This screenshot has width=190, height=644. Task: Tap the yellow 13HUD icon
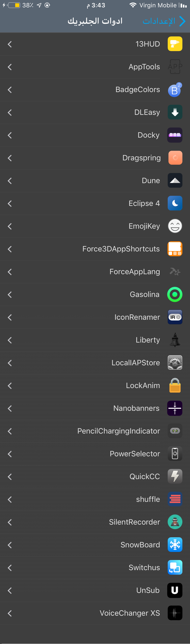(175, 44)
